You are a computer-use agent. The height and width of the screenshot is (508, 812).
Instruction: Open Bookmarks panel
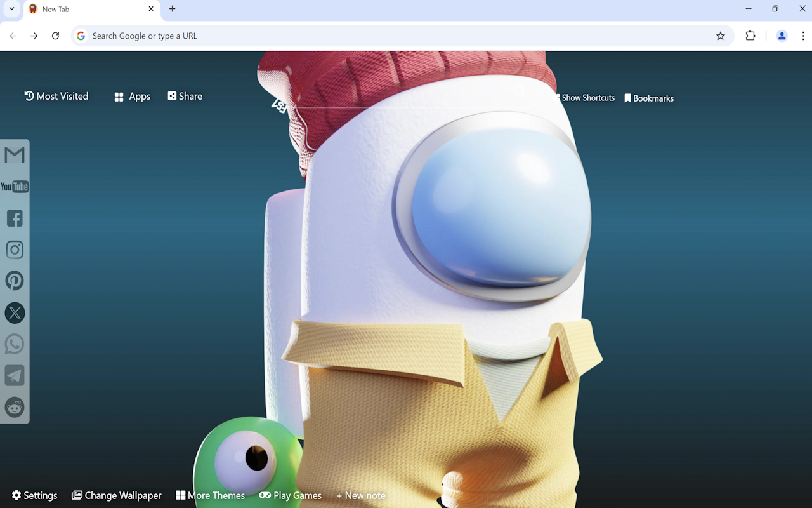tap(649, 98)
